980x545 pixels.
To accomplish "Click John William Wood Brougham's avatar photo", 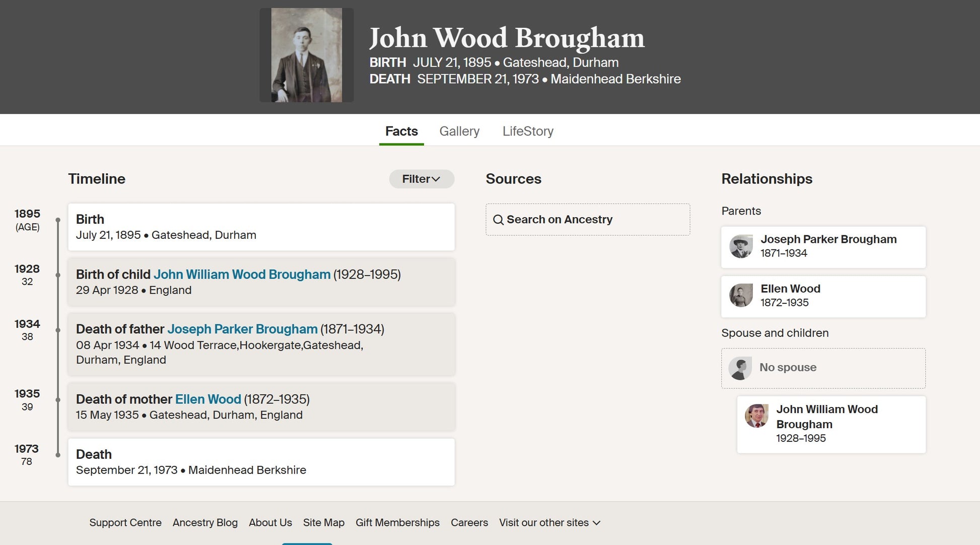I will coord(756,416).
